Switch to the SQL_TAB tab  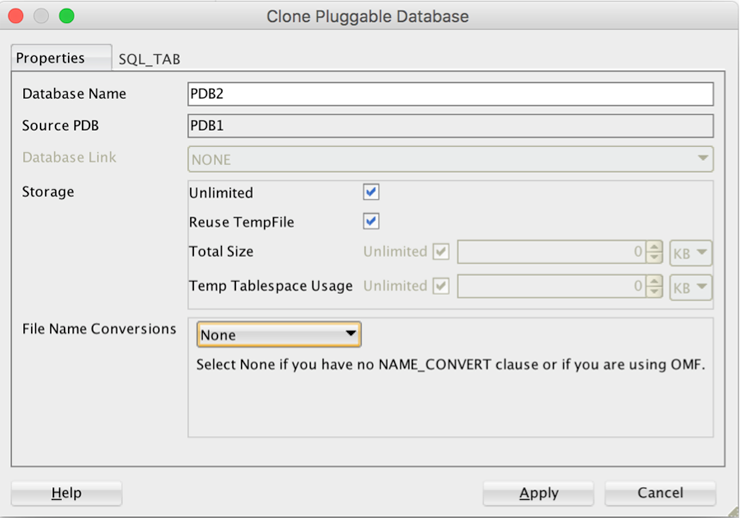coord(149,59)
